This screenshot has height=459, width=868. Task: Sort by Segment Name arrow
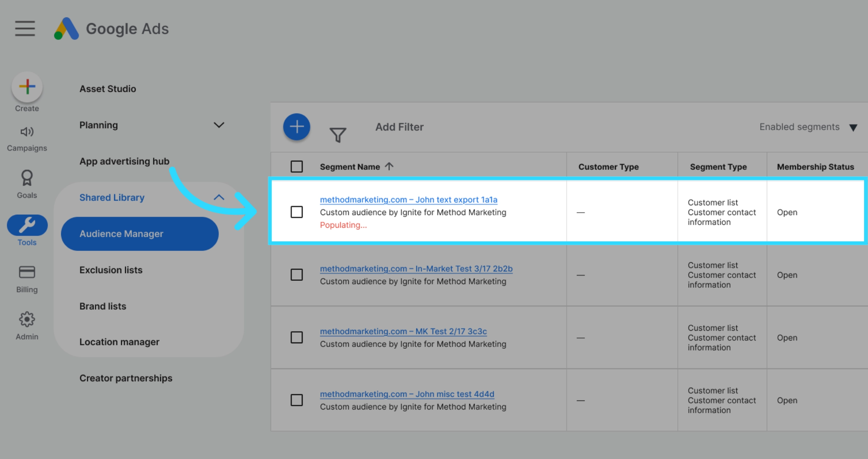pyautogui.click(x=389, y=166)
